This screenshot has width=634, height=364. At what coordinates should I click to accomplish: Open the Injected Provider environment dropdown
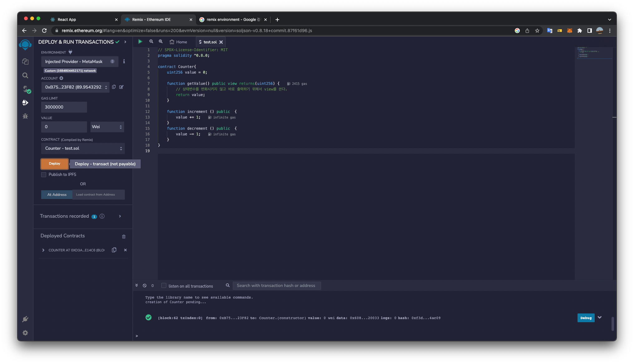pyautogui.click(x=80, y=61)
